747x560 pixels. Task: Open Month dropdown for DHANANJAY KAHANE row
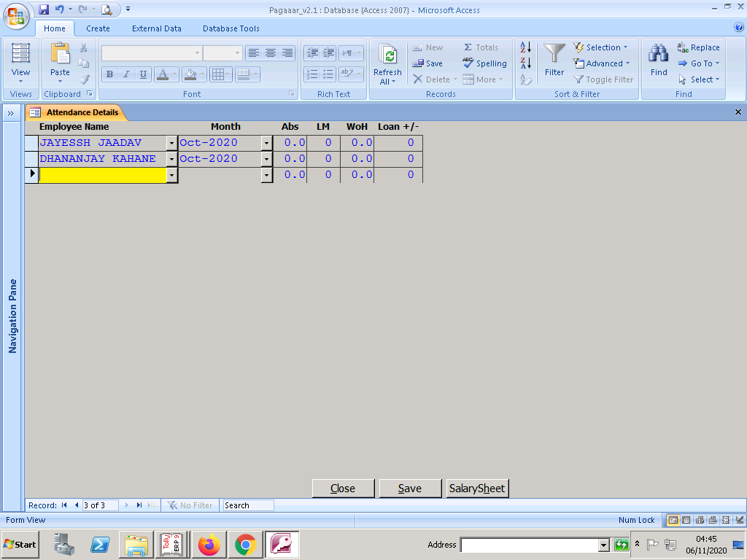[x=267, y=159]
